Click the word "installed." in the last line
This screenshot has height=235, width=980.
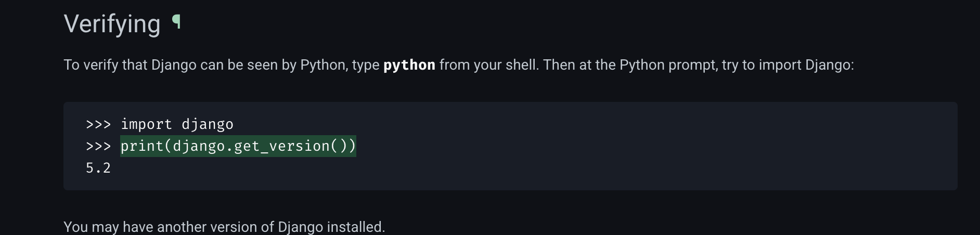point(356,227)
